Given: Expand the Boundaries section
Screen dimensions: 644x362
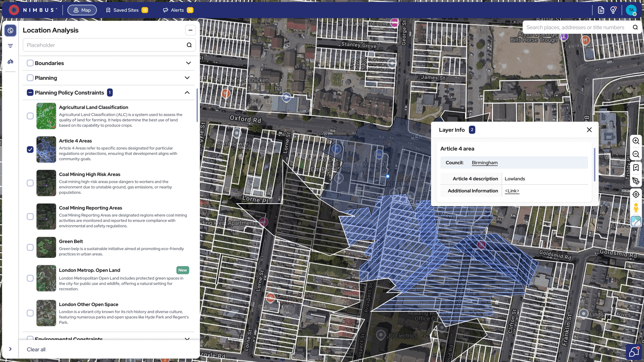Looking at the screenshot, I should [188, 63].
